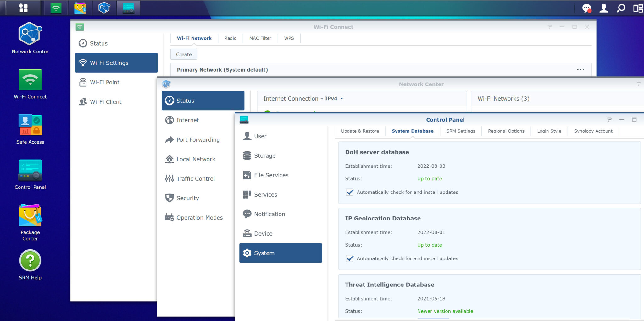Switch to System Database tab
Viewport: 644px width, 321px height.
coord(413,131)
